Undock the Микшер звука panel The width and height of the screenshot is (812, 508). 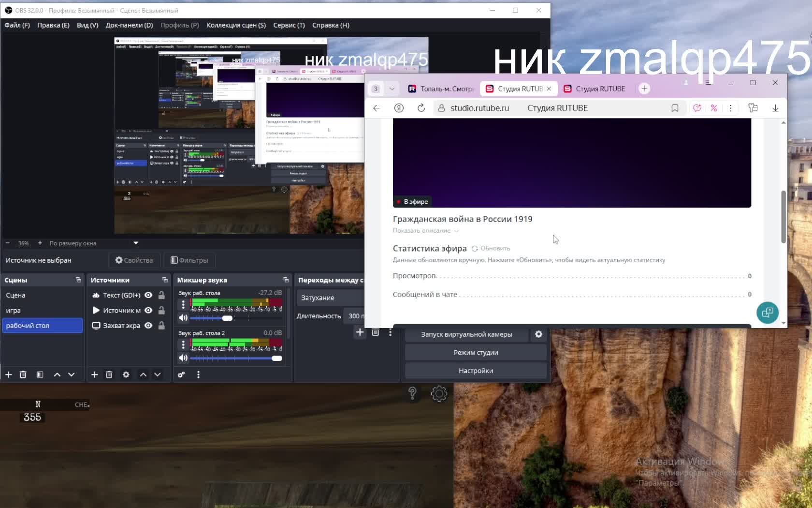[x=286, y=280]
